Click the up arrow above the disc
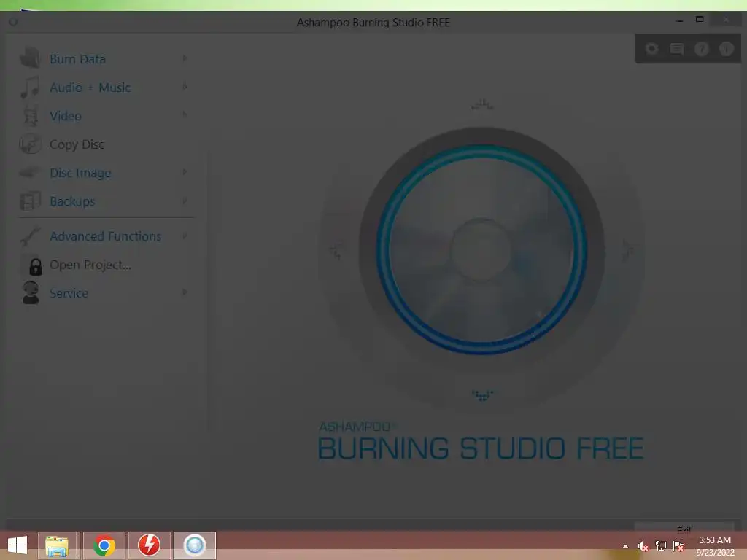This screenshot has width=747, height=560. [482, 104]
